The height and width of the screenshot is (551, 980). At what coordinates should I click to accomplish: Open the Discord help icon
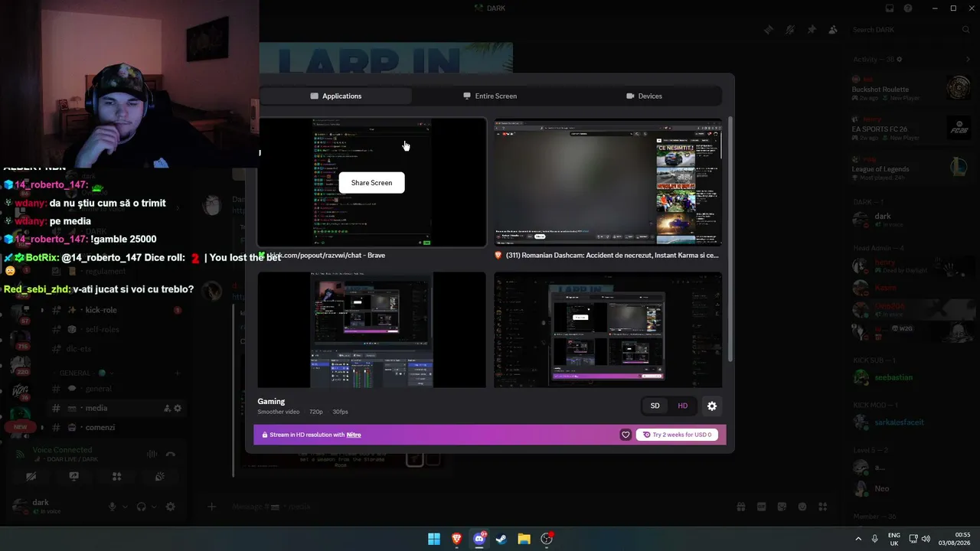(x=908, y=8)
